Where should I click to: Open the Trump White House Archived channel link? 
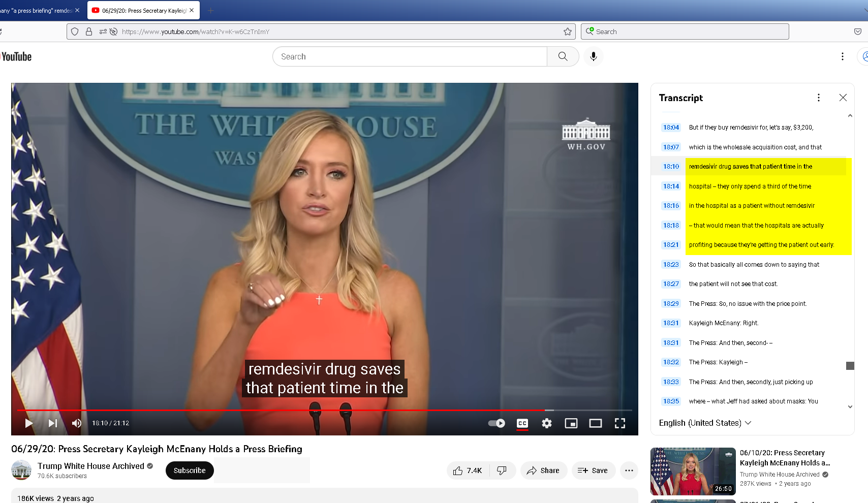91,466
